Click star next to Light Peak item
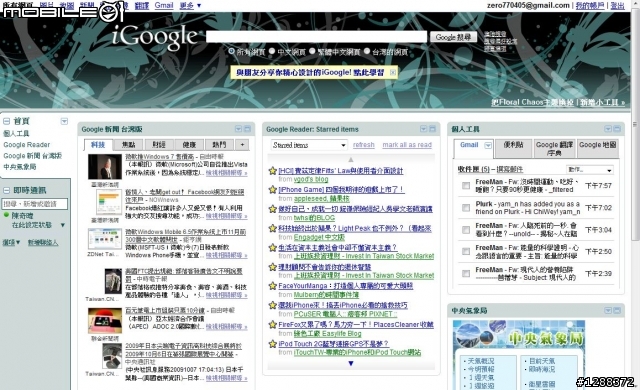Image resolution: width=640 pixels, height=390 pixels. (x=273, y=228)
